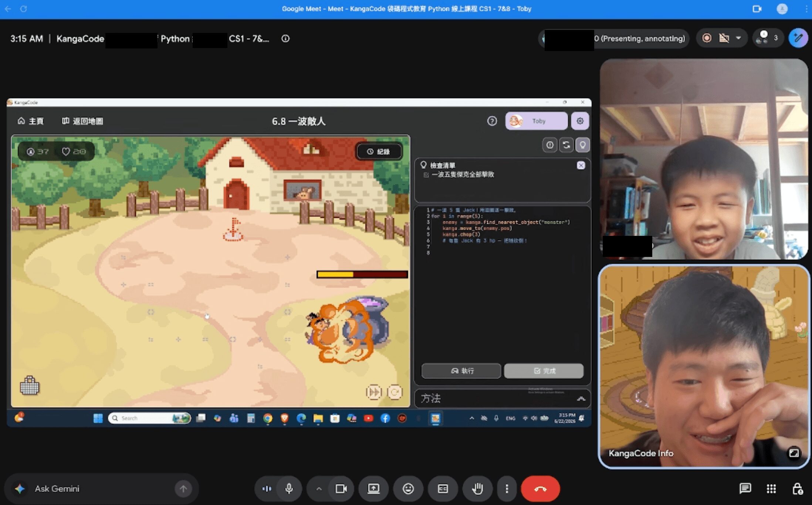Click code line 2 for i in range
812x505 pixels.
457,216
